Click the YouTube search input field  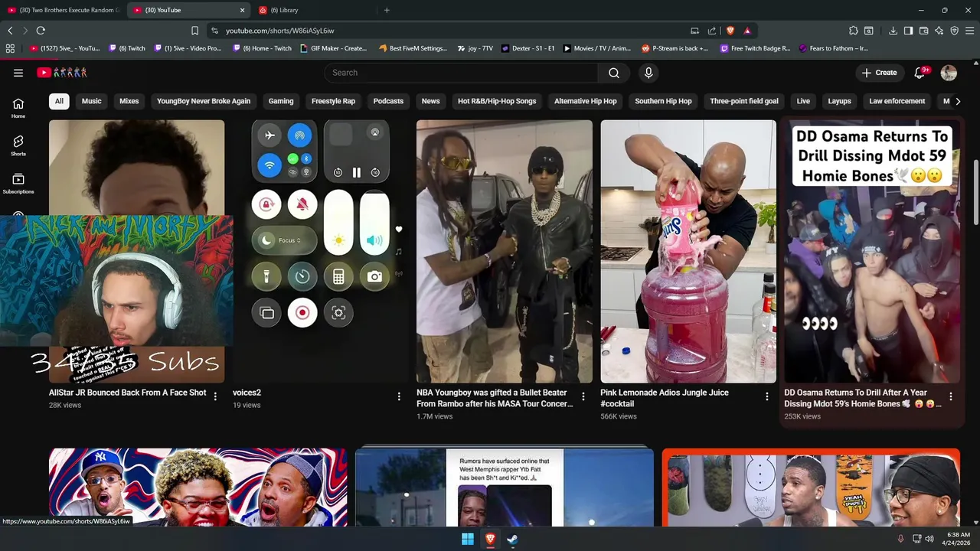click(x=461, y=73)
